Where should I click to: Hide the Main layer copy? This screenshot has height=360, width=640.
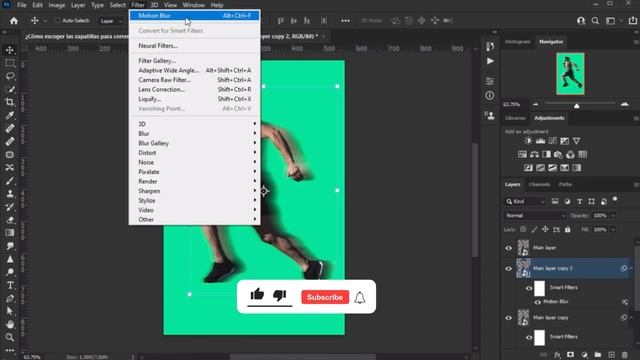point(509,318)
